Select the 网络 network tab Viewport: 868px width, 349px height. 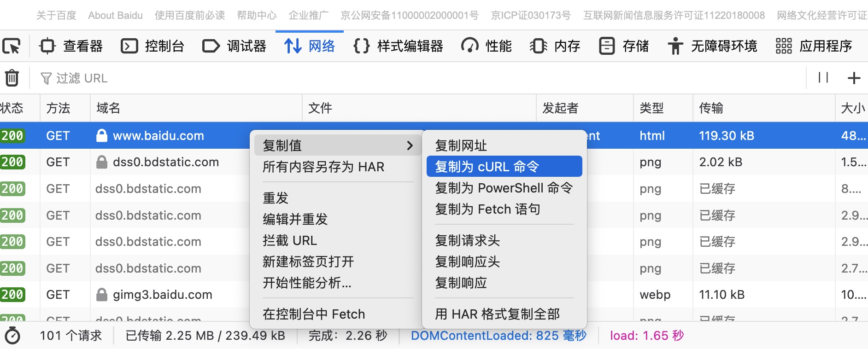(x=310, y=46)
